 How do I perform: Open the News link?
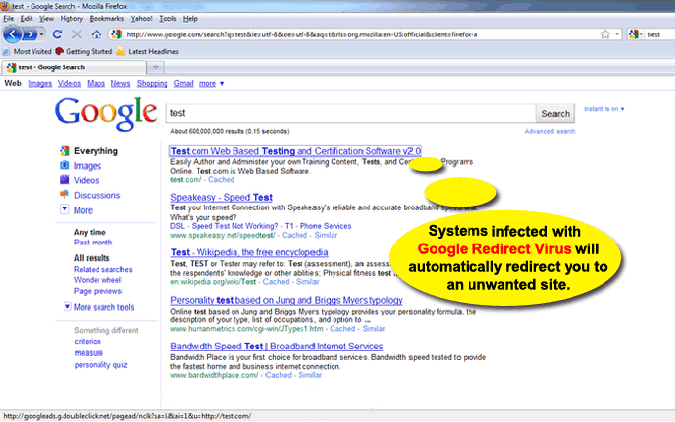120,84
